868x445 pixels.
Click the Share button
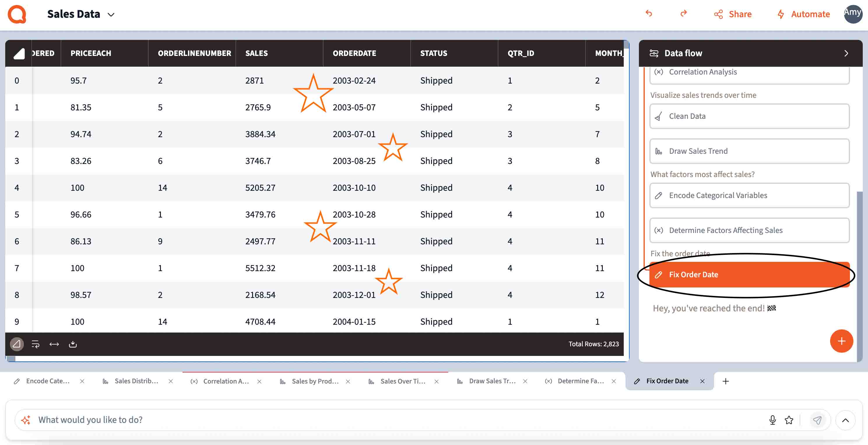pos(733,14)
